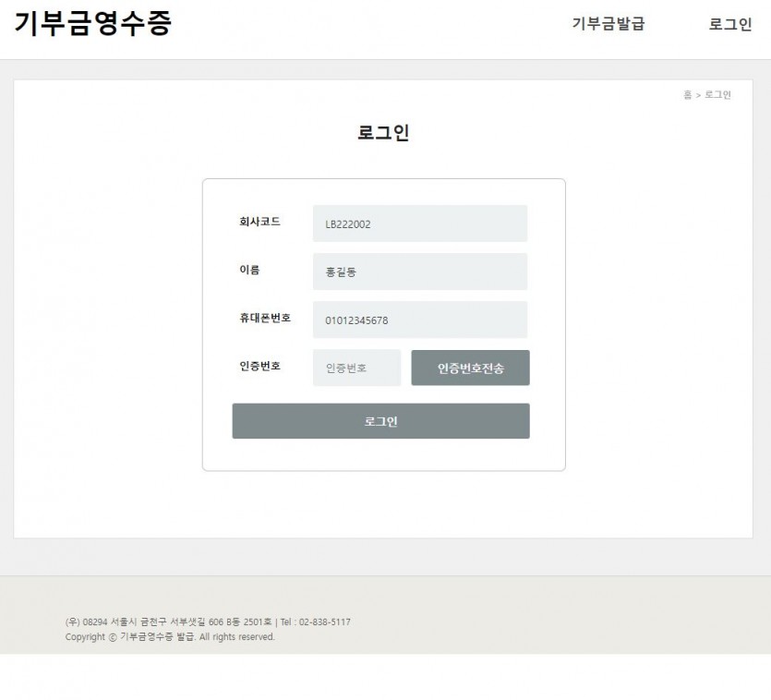The height and width of the screenshot is (700, 771).
Task: Go to 홈 in the breadcrumb
Action: coord(687,95)
